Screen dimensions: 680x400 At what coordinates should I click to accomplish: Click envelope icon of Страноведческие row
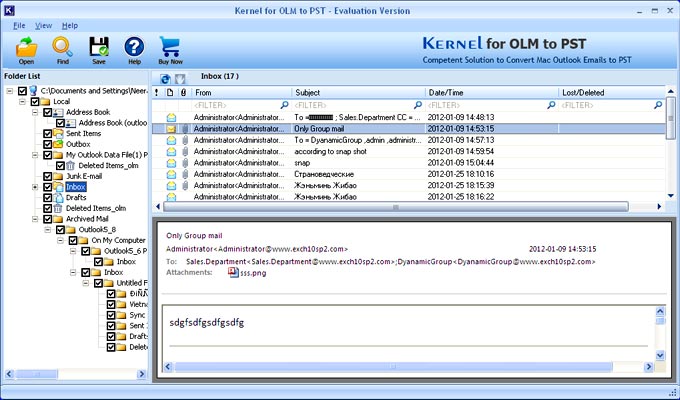click(171, 174)
